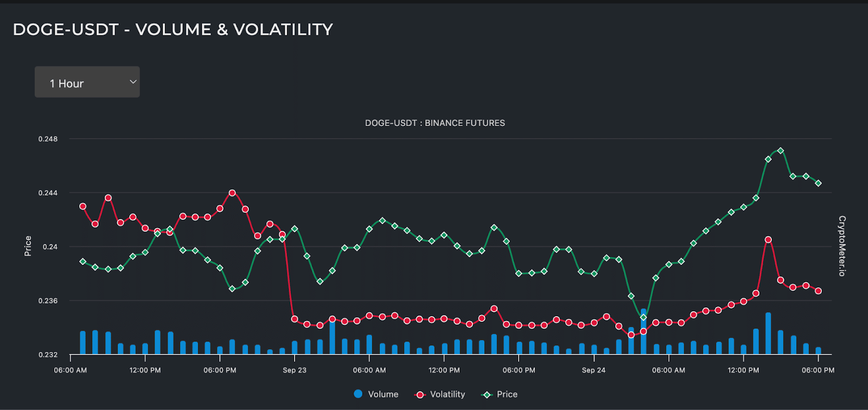Open the 1 Hour timeframe dropdown
868x410 pixels.
87,81
